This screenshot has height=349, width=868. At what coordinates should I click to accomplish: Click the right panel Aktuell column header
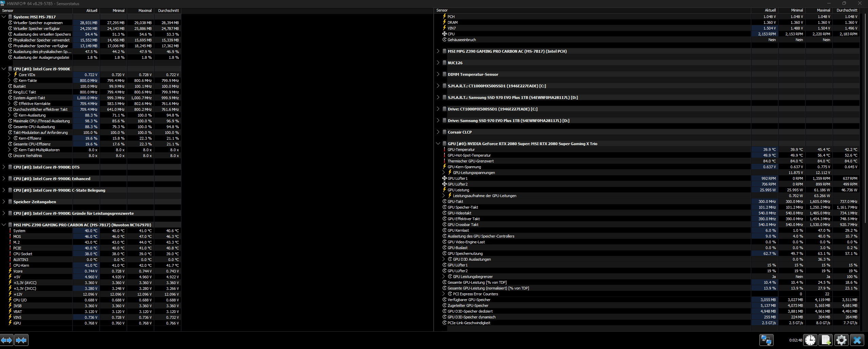pyautogui.click(x=764, y=10)
